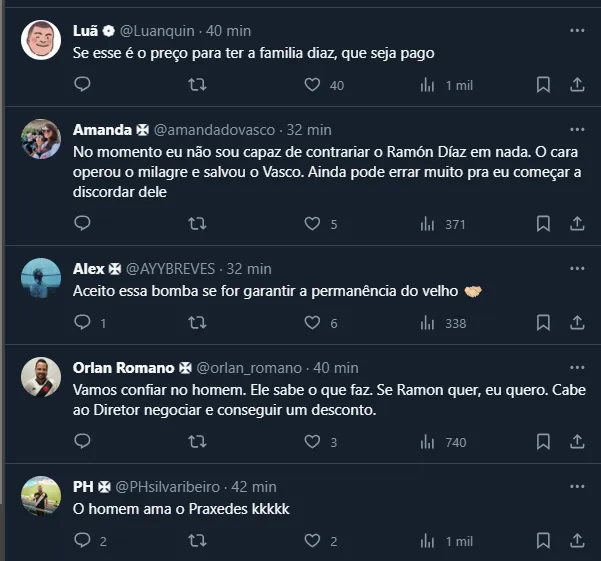
Task: Expand more options on PH's tweet
Action: pos(577,486)
